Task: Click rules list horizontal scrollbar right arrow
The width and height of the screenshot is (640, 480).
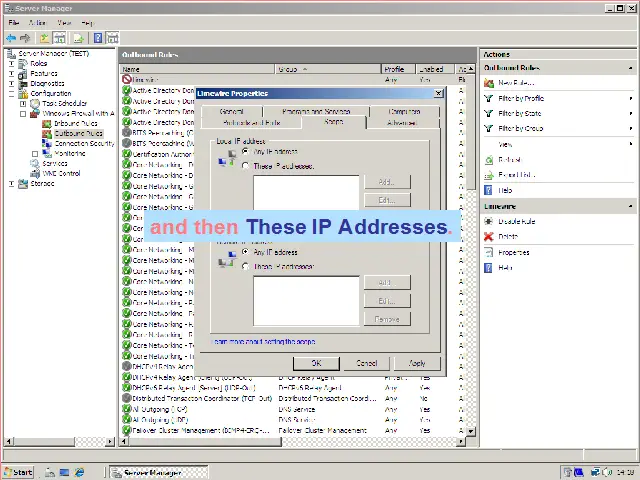Action: (x=461, y=441)
